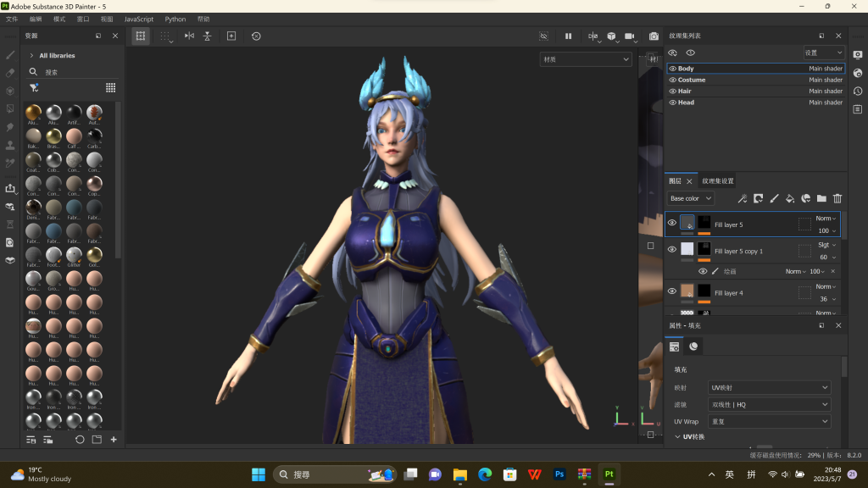Click the symmetry mirror toolbar icon
Image resolution: width=868 pixels, height=488 pixels.
coord(189,36)
